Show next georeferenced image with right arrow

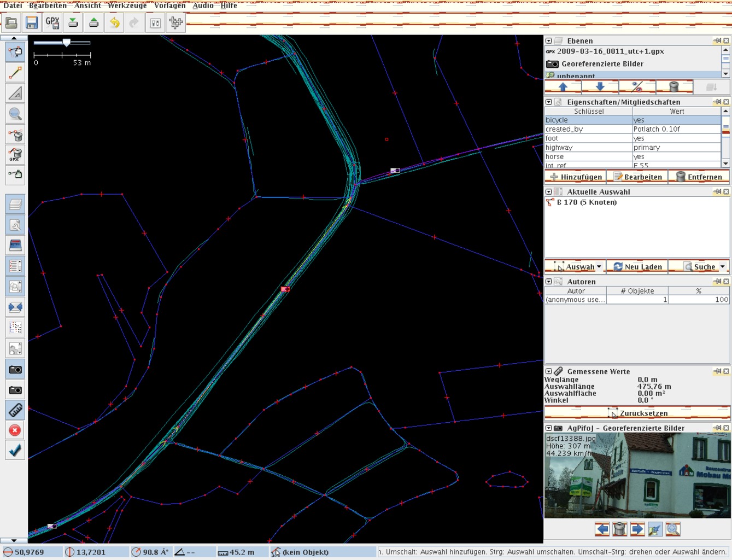click(x=637, y=529)
